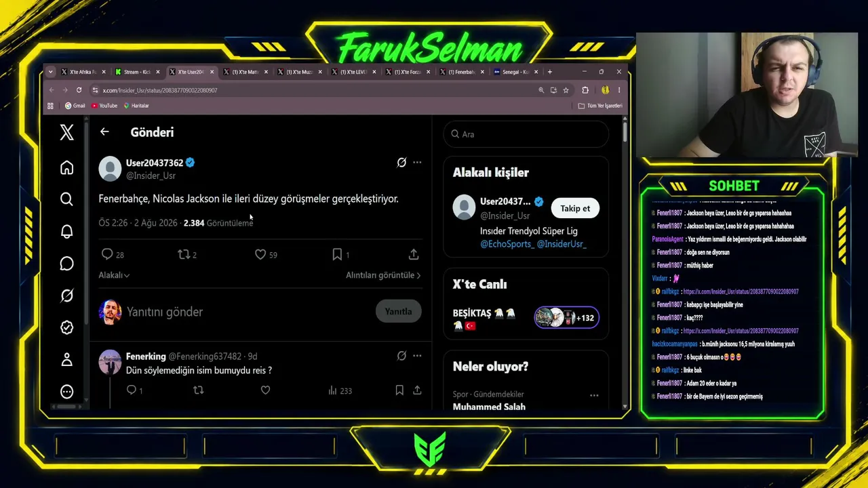This screenshot has height=488, width=868.
Task: Switch to the Stream - Kick browser tab
Action: [x=136, y=72]
